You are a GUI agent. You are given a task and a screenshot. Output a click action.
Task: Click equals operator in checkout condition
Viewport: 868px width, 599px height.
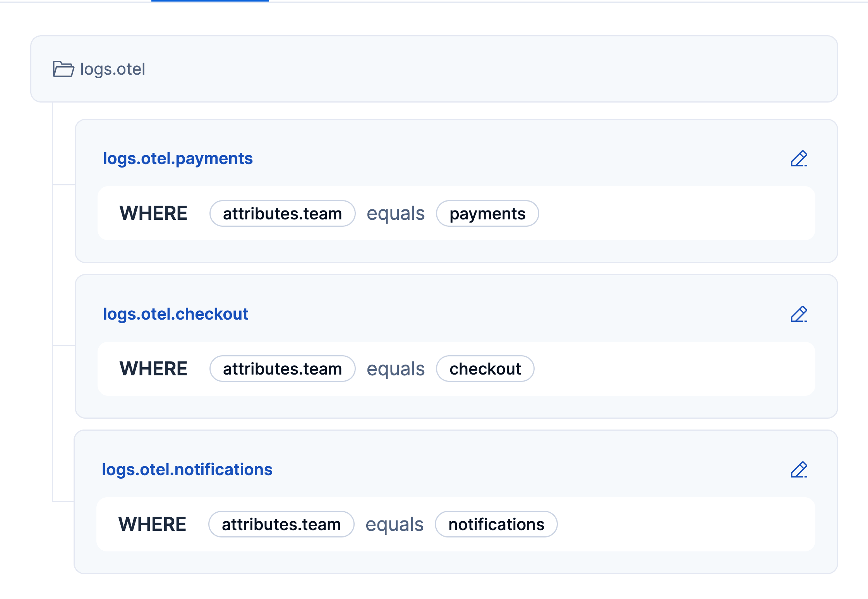[396, 369]
